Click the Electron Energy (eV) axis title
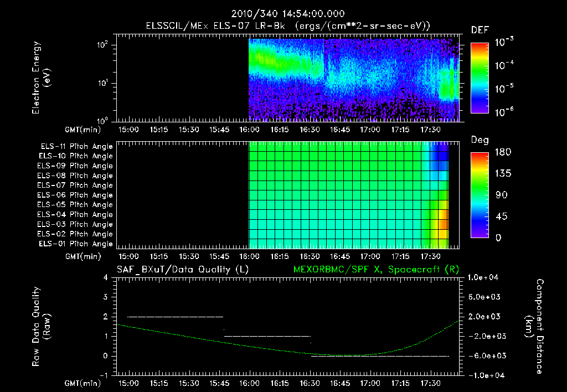The height and width of the screenshot is (392, 567). 41,78
